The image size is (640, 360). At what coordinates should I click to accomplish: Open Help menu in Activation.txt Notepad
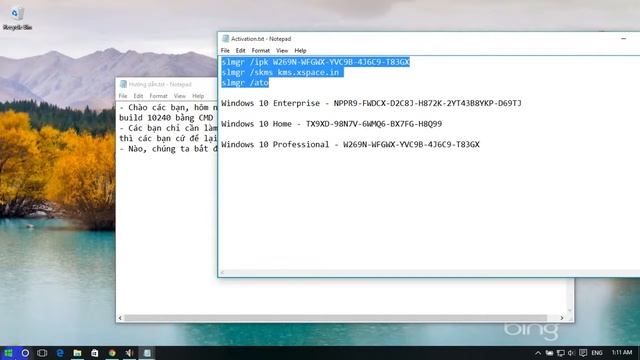pos(300,51)
